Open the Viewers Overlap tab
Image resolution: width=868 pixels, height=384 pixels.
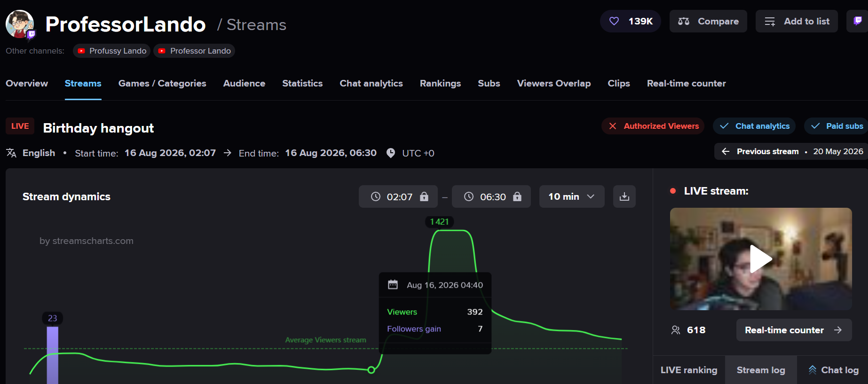(554, 83)
